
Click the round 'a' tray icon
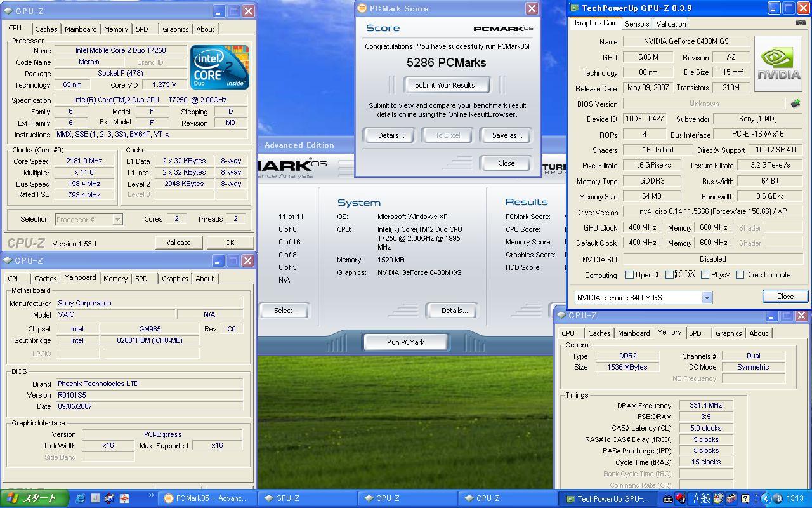(x=778, y=498)
